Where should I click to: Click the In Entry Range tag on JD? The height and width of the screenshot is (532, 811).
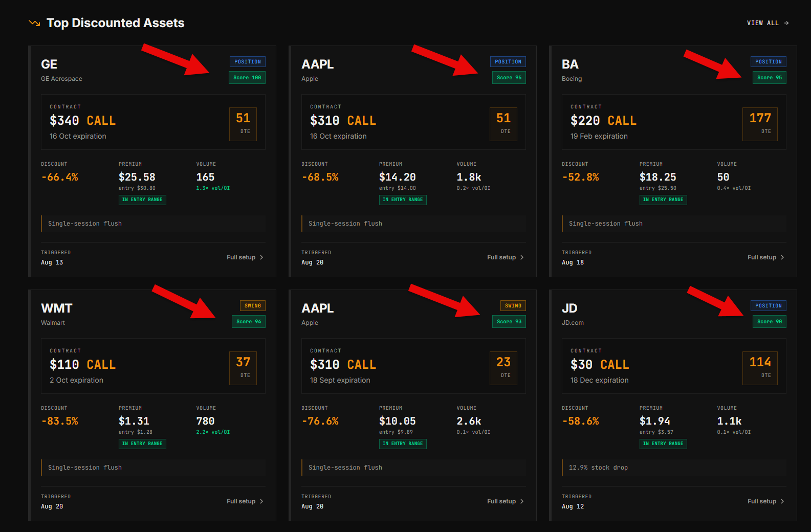[x=663, y=444]
